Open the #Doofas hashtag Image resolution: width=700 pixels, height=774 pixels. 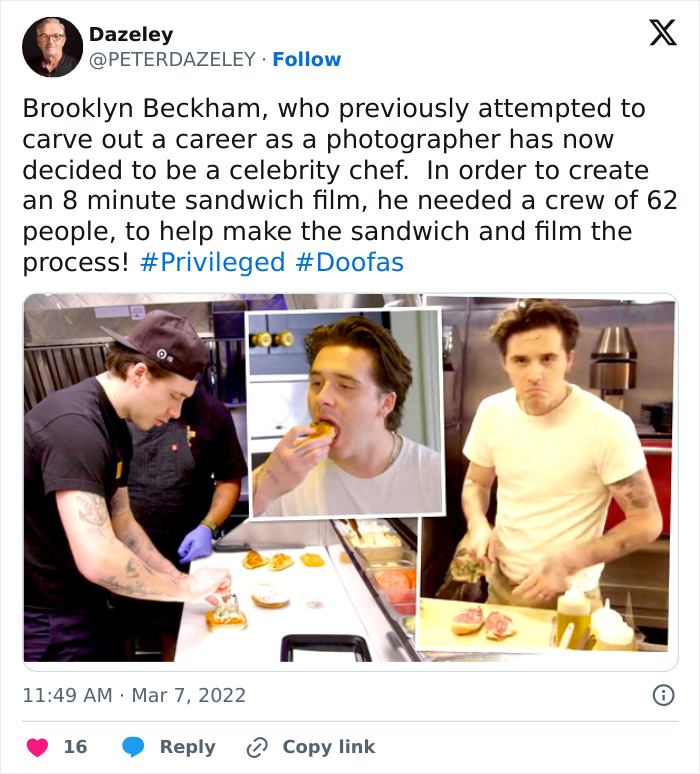coord(349,263)
